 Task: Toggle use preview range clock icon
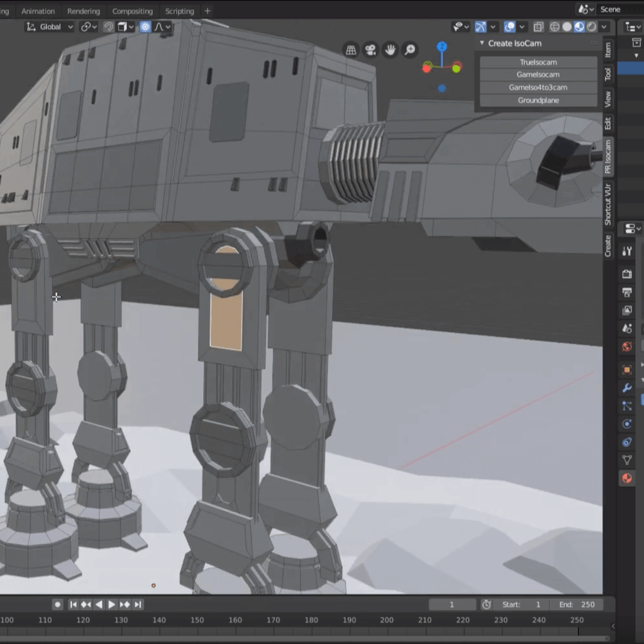point(486,604)
